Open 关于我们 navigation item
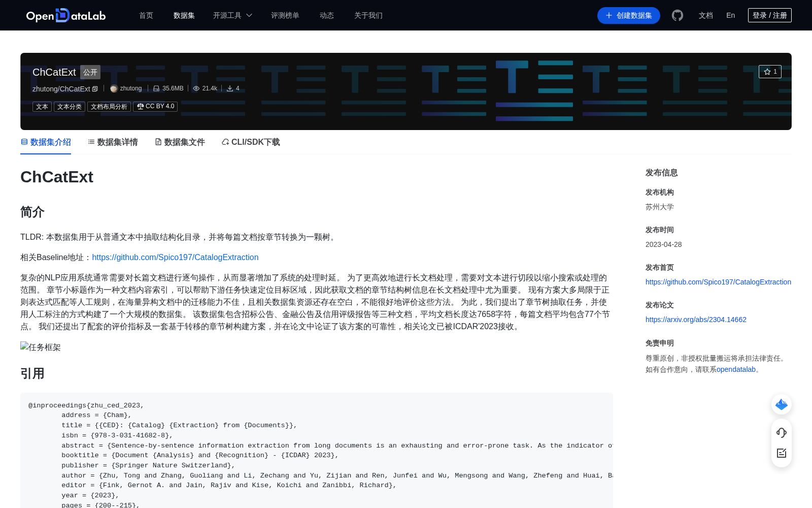This screenshot has width=812, height=508. click(x=368, y=15)
